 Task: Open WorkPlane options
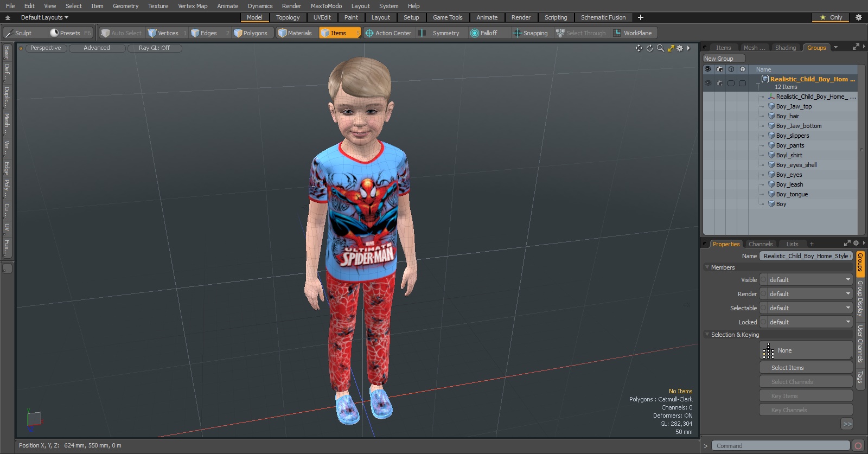click(x=634, y=33)
